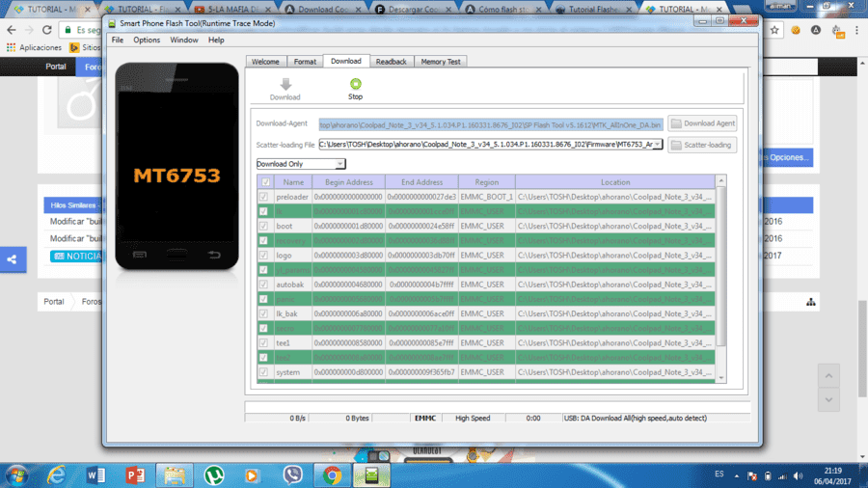Open the File menu
868x488 pixels.
coord(118,40)
